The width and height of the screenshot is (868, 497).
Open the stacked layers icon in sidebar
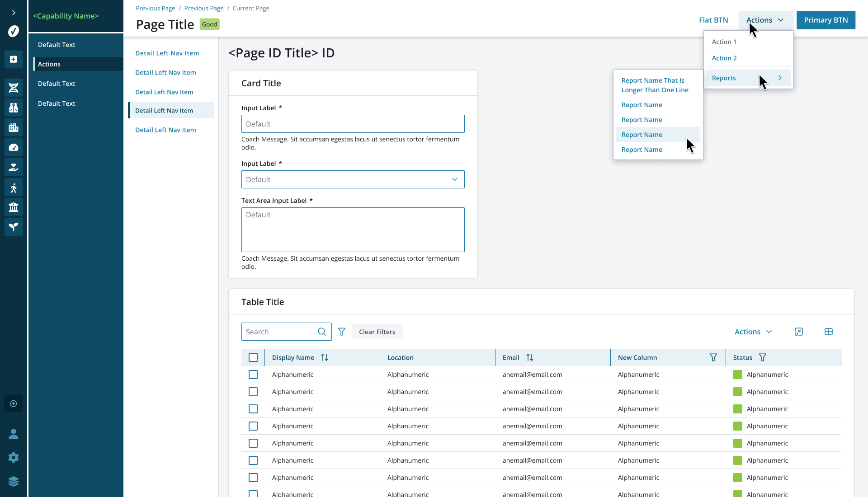(x=14, y=481)
